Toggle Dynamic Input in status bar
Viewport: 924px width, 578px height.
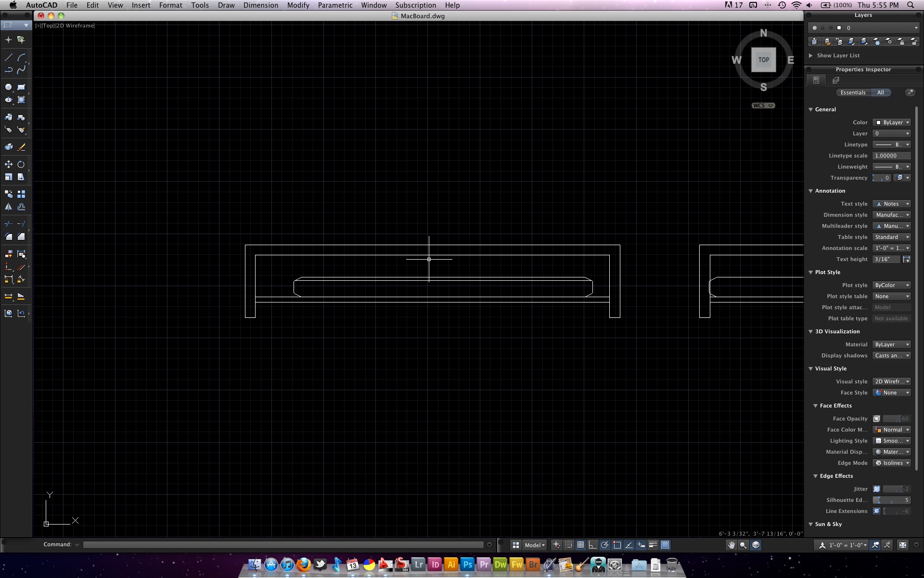click(641, 545)
